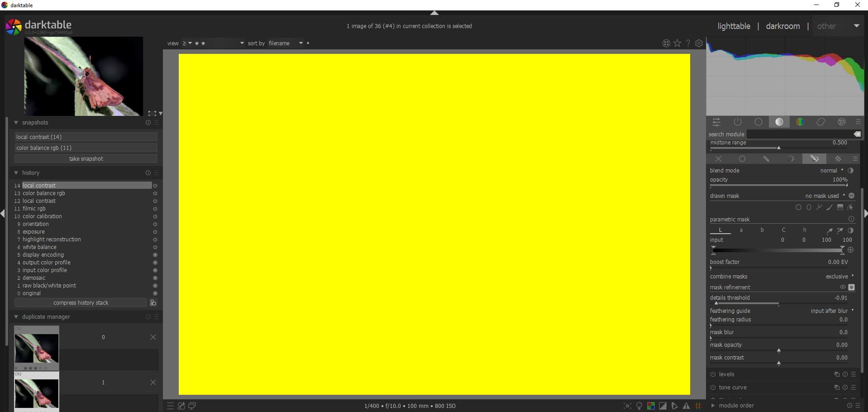
Task: Select parametric mask blending mode
Action: [791, 159]
